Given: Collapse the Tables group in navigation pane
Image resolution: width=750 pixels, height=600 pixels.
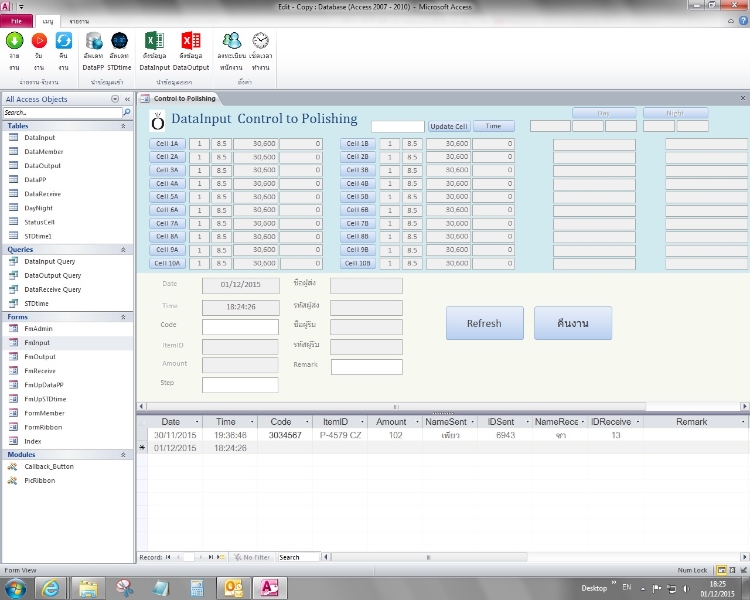Looking at the screenshot, I should tap(124, 127).
